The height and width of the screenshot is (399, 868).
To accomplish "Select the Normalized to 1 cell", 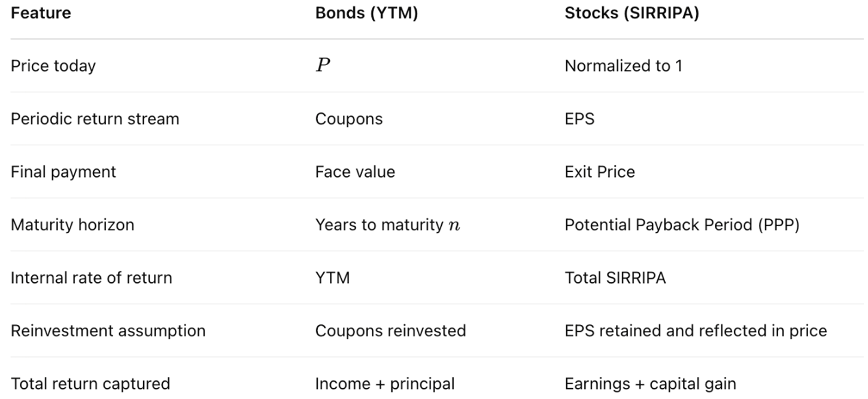I will pyautogui.click(x=623, y=66).
